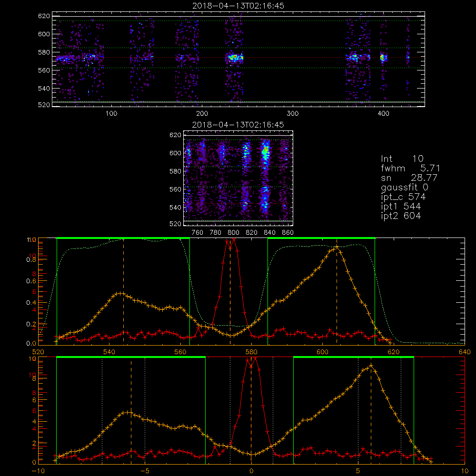Click the right thick green bar atop the profile plot
The image size is (476, 476).
click(321, 238)
